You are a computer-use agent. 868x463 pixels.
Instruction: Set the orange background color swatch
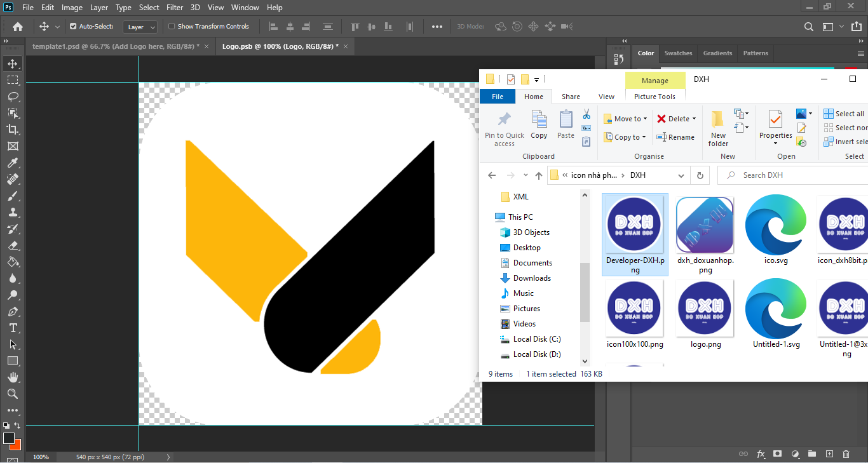(x=17, y=446)
